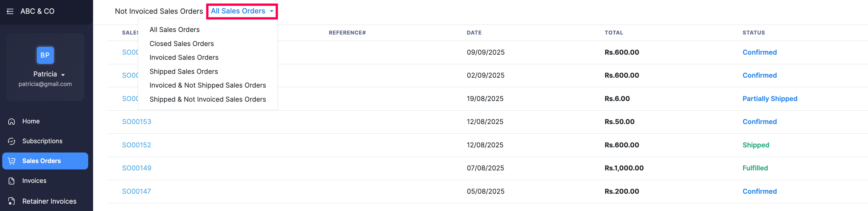Choose Invoiced Sales Orders option
The height and width of the screenshot is (211, 868).
(x=184, y=58)
